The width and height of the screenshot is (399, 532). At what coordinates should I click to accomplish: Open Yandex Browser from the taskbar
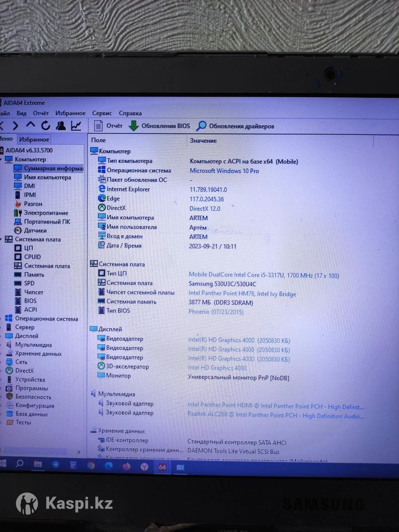tap(145, 467)
